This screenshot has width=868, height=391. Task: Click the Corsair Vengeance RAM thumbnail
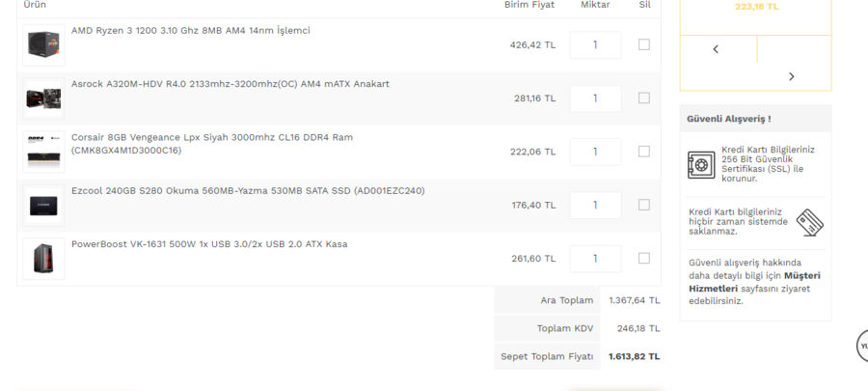point(43,152)
